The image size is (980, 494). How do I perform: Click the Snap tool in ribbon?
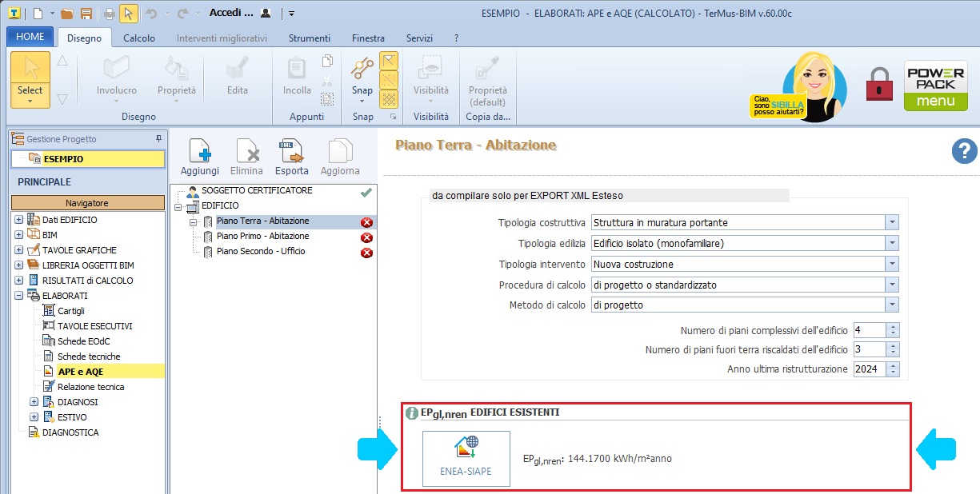(362, 78)
